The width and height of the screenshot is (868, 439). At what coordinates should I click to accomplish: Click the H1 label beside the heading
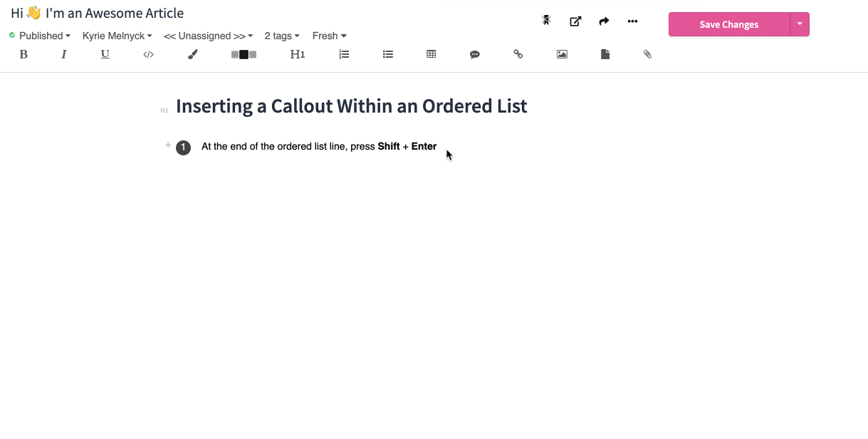164,110
